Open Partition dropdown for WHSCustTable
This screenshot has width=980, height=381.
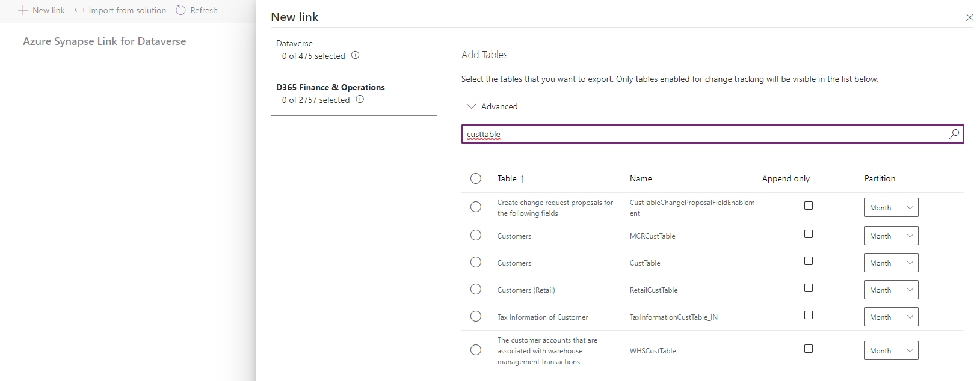point(891,350)
